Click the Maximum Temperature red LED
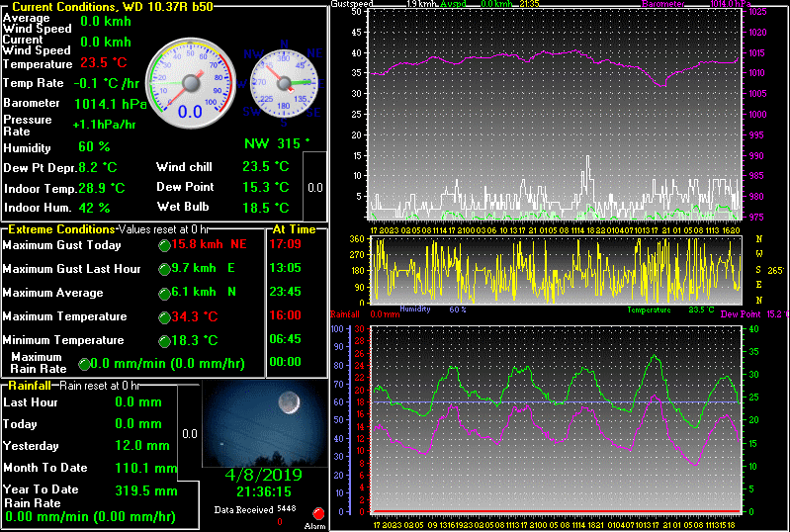The width and height of the screenshot is (790, 532). [x=164, y=317]
